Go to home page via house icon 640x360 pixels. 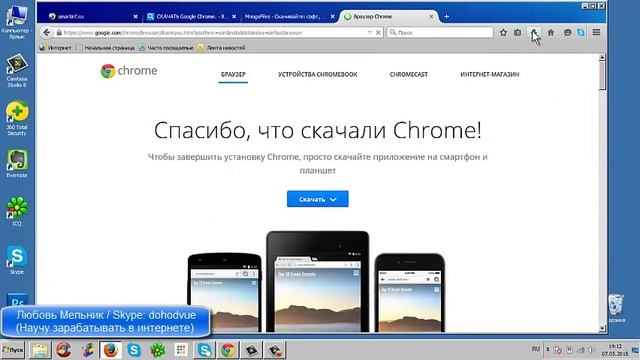551,32
